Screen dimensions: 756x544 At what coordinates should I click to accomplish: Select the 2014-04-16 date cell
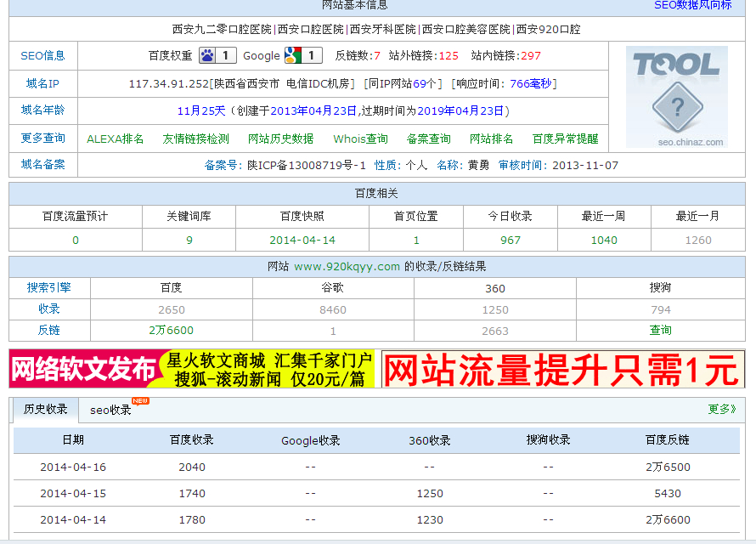point(73,467)
